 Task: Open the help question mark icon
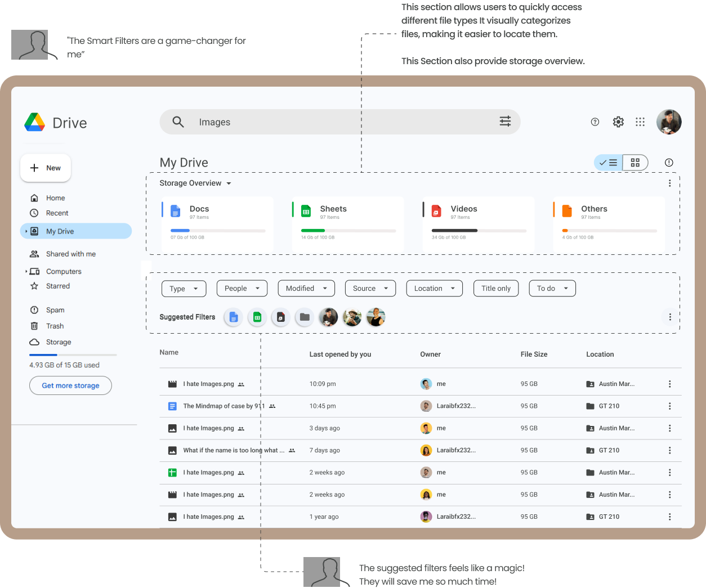tap(595, 122)
